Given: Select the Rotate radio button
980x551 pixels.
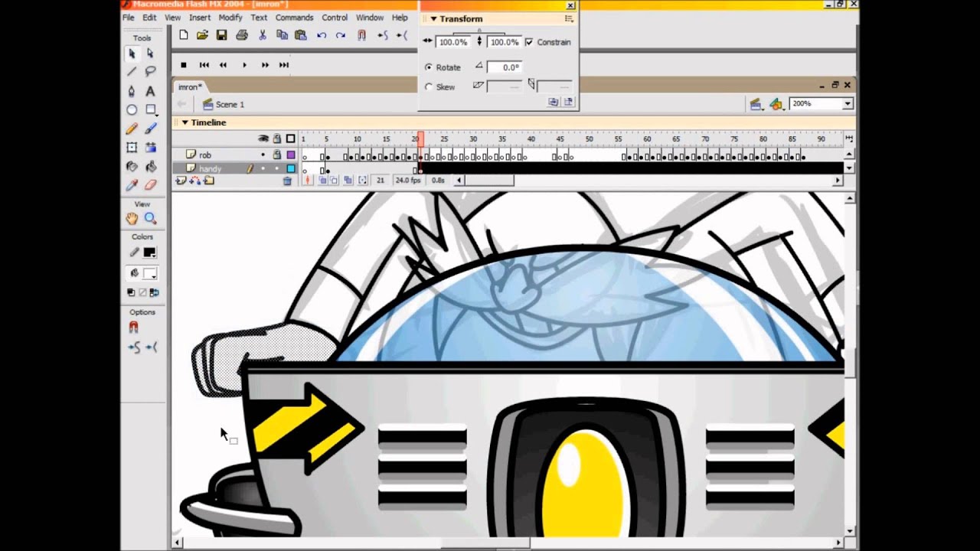Looking at the screenshot, I should 429,67.
